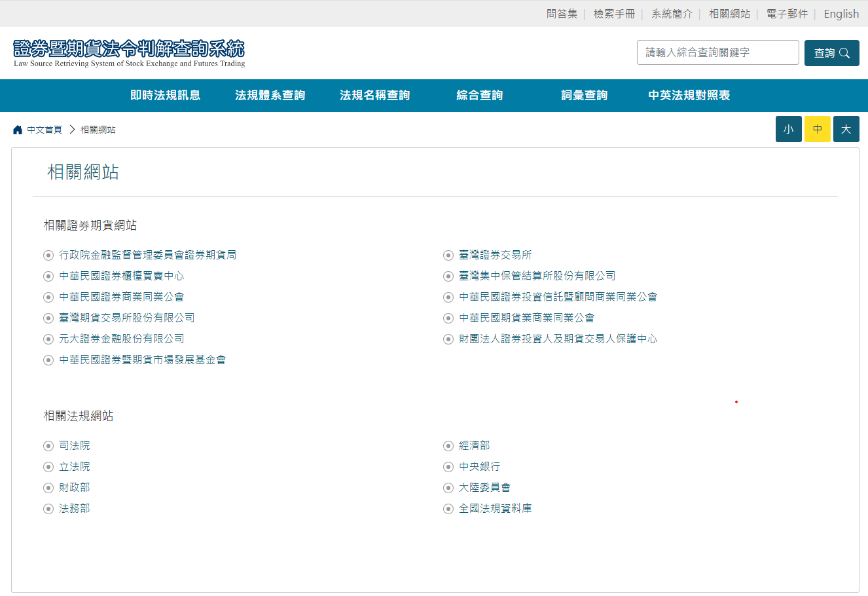Open 檢索手冊 top link
This screenshot has width=868, height=596.
[614, 14]
